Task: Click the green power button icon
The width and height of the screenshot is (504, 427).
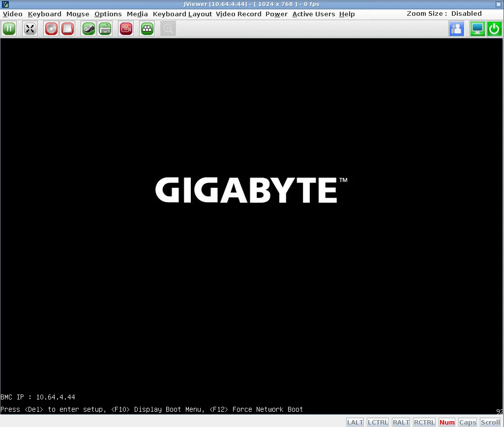Action: coord(494,29)
